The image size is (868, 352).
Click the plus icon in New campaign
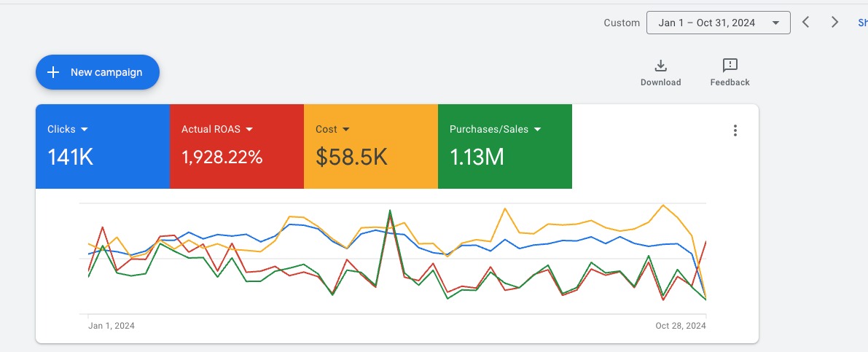tap(53, 72)
